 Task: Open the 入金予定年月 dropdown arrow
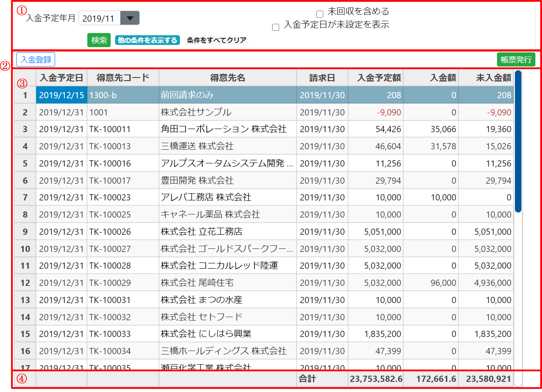130,18
